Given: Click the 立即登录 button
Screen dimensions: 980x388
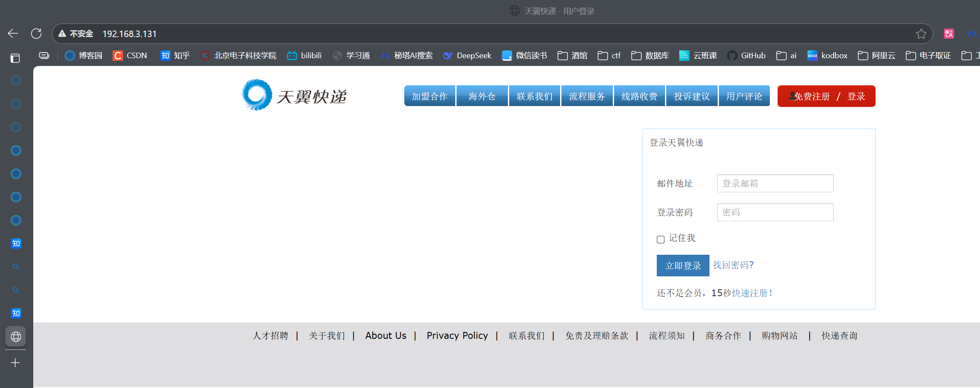Looking at the screenshot, I should point(683,266).
